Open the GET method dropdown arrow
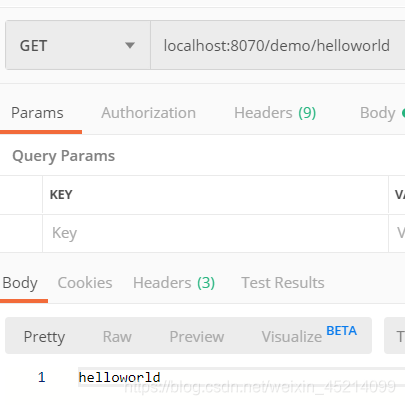This screenshot has width=405, height=405. [130, 45]
